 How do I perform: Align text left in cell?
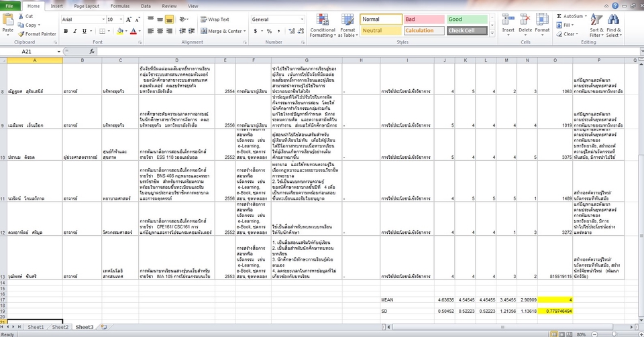pyautogui.click(x=151, y=31)
